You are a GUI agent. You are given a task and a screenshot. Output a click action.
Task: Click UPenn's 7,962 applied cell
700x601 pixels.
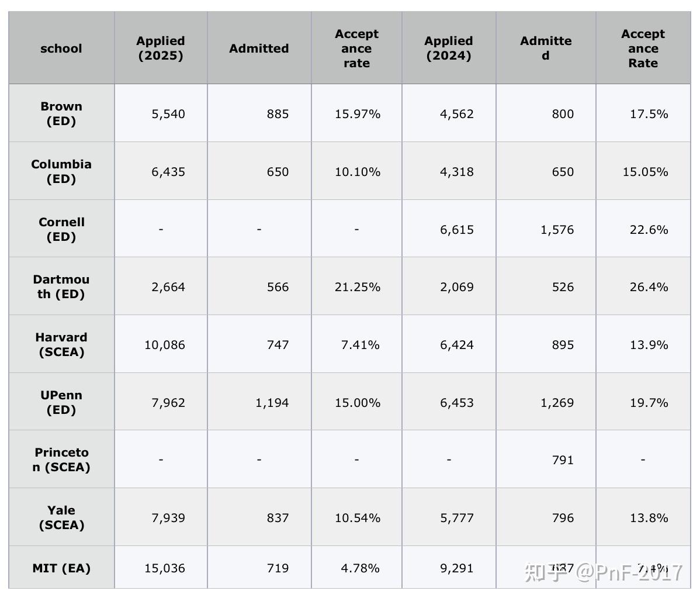click(x=168, y=403)
